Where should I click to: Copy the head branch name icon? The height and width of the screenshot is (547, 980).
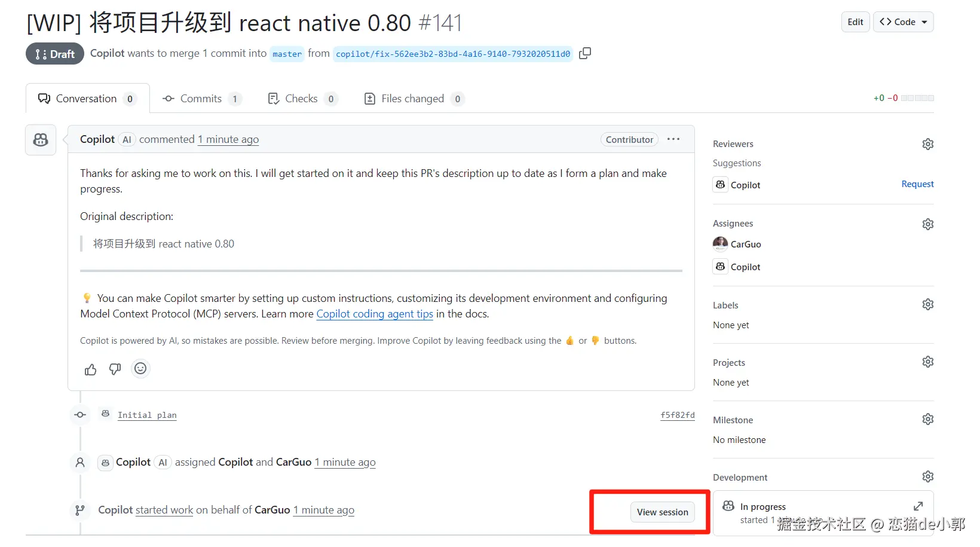pyautogui.click(x=585, y=53)
